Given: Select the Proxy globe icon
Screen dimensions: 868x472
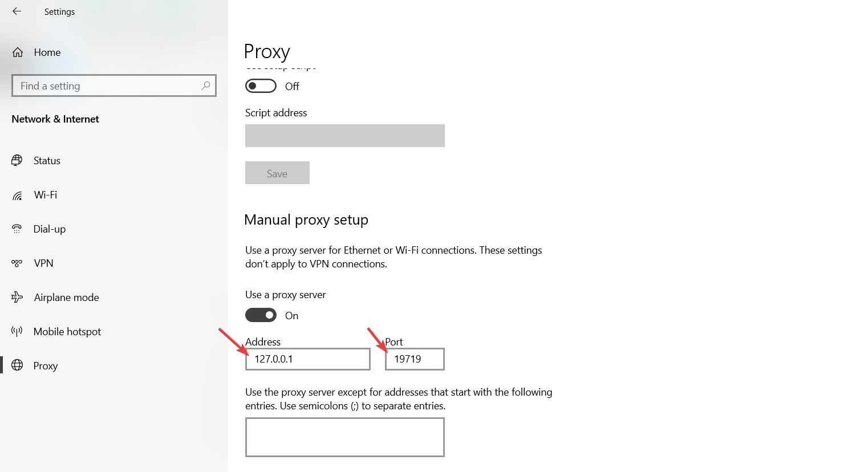Looking at the screenshot, I should pos(17,365).
